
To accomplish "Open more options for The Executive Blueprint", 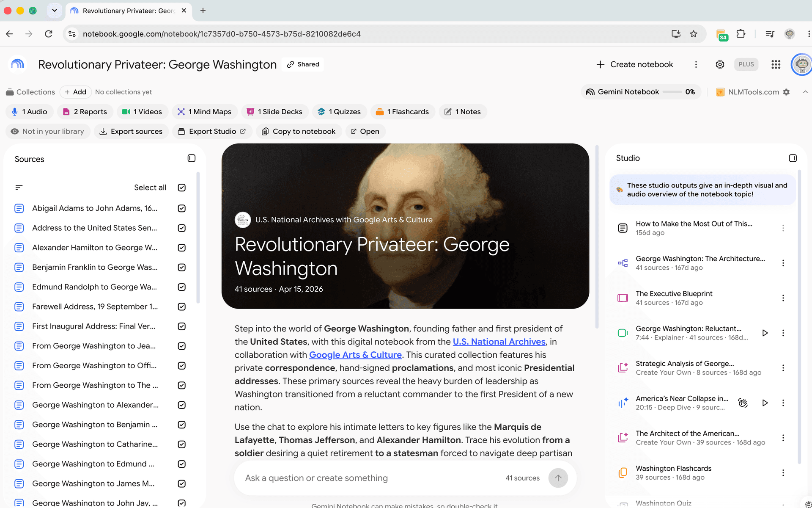I will [783, 298].
